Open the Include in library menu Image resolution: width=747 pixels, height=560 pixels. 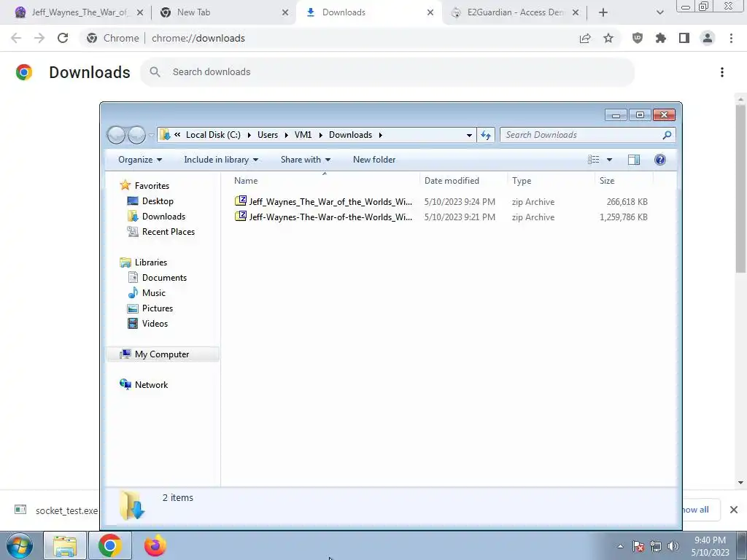pyautogui.click(x=221, y=160)
